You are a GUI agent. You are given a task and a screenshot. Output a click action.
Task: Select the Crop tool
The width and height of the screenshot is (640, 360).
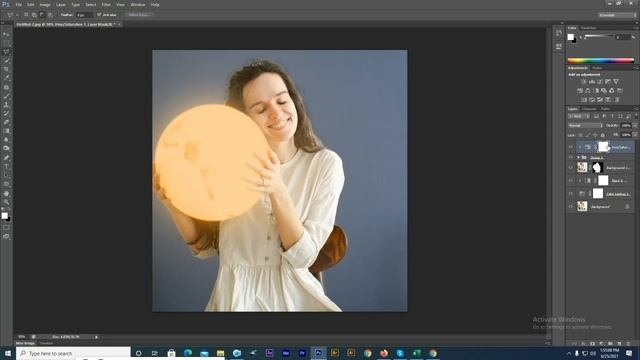pyautogui.click(x=6, y=69)
